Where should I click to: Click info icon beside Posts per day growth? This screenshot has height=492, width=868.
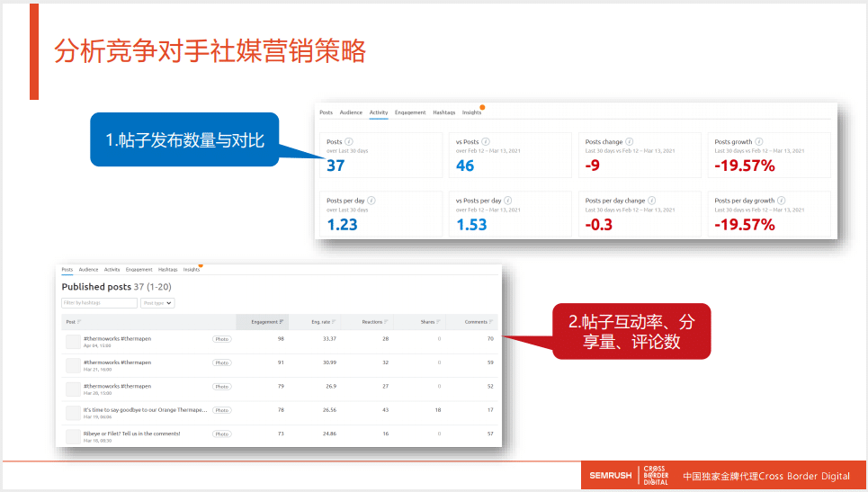point(783,201)
